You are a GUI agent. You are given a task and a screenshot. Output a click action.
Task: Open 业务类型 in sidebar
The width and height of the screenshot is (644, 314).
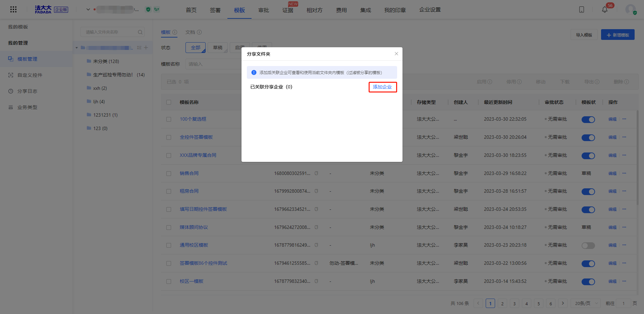click(36, 107)
